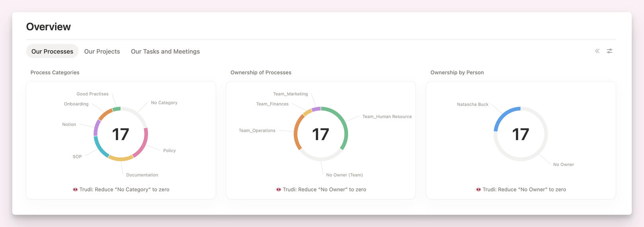The image size is (644, 227).
Task: Click 17 total in Ownership by Person donut
Action: point(521,134)
